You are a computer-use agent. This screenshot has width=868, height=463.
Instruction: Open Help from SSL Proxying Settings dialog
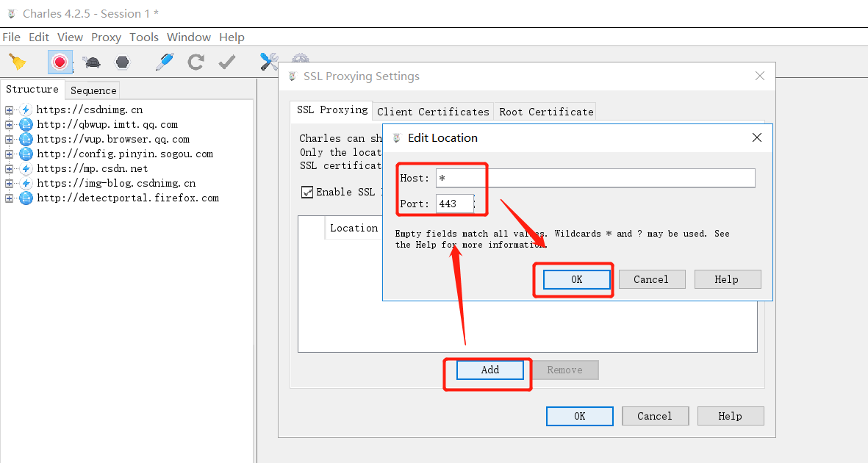pyautogui.click(x=730, y=416)
